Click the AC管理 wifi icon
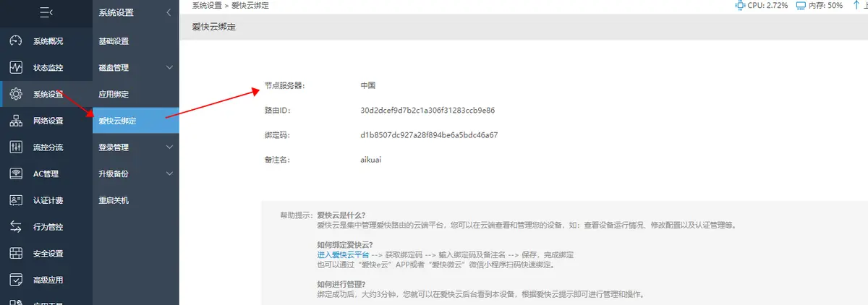Viewport: 868px width, 305px height. click(x=16, y=173)
